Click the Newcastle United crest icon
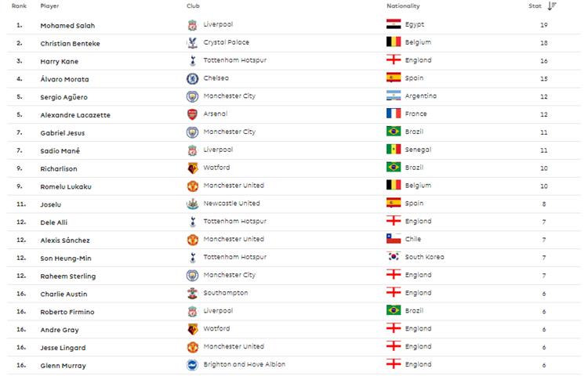Viewport: 588px width, 383px height. coord(192,204)
